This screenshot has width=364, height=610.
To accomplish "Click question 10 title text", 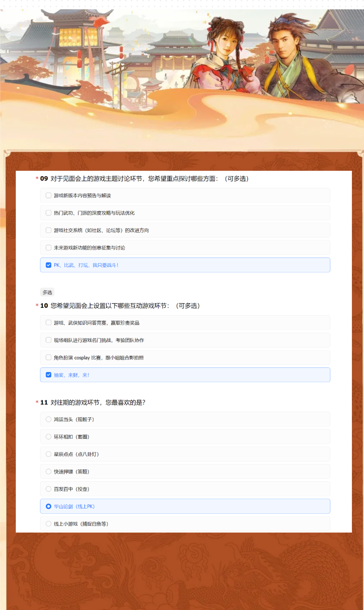I will pyautogui.click(x=125, y=306).
